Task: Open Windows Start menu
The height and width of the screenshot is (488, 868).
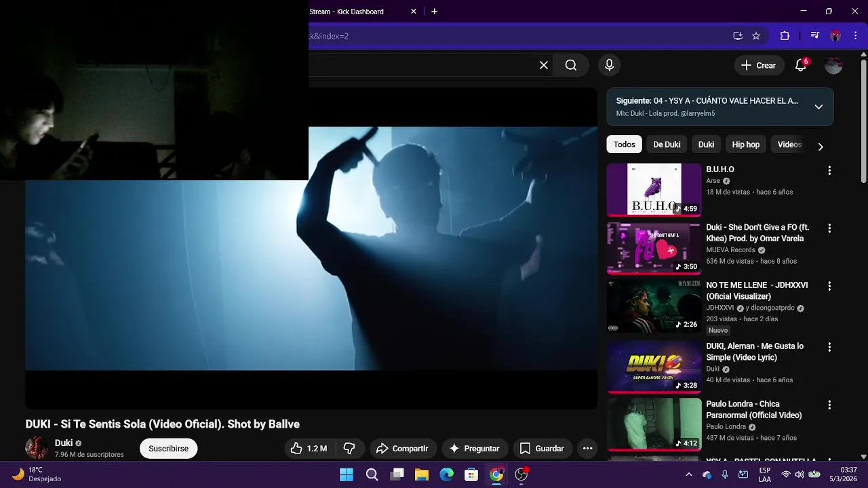Action: click(347, 474)
